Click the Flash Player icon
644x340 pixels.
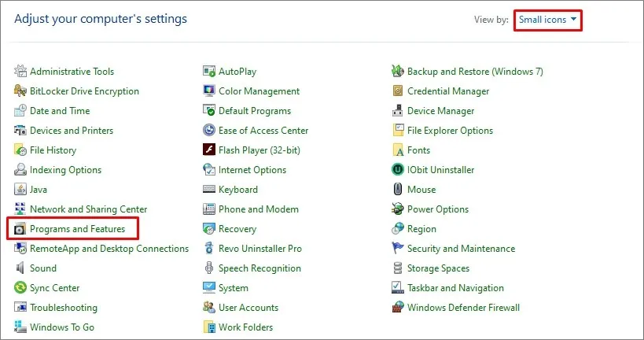point(209,150)
